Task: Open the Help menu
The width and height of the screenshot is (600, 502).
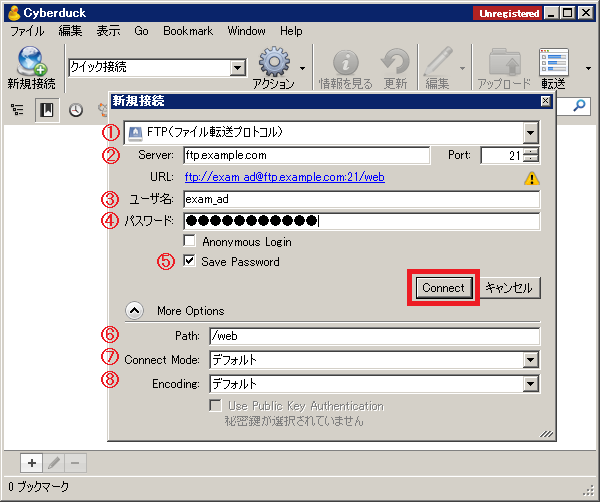Action: (291, 31)
